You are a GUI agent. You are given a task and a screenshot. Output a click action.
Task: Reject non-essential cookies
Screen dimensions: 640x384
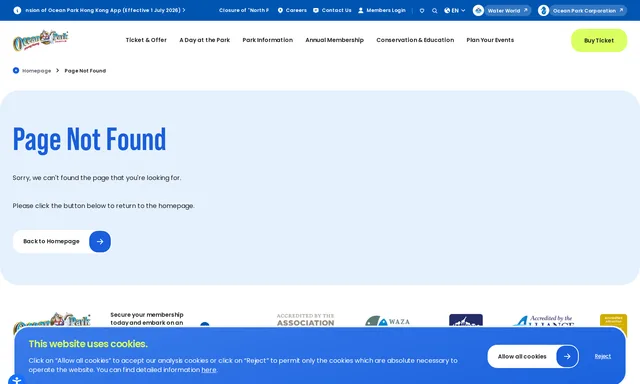point(602,356)
